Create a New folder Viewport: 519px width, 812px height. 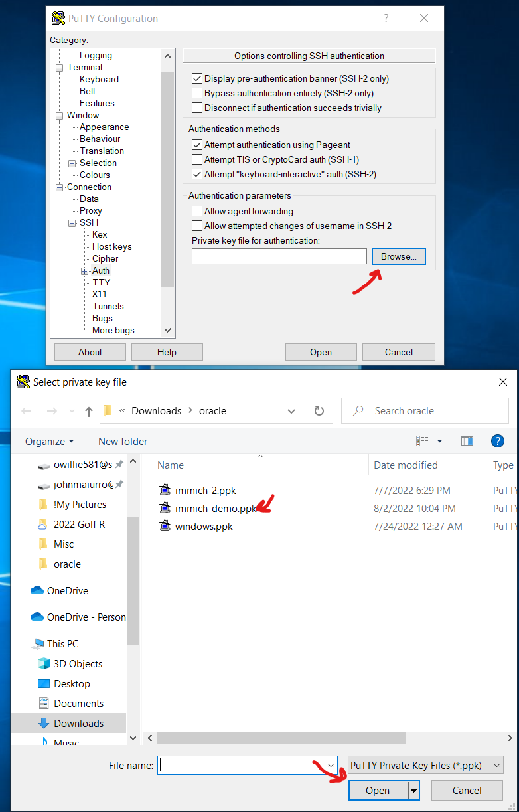click(x=123, y=441)
